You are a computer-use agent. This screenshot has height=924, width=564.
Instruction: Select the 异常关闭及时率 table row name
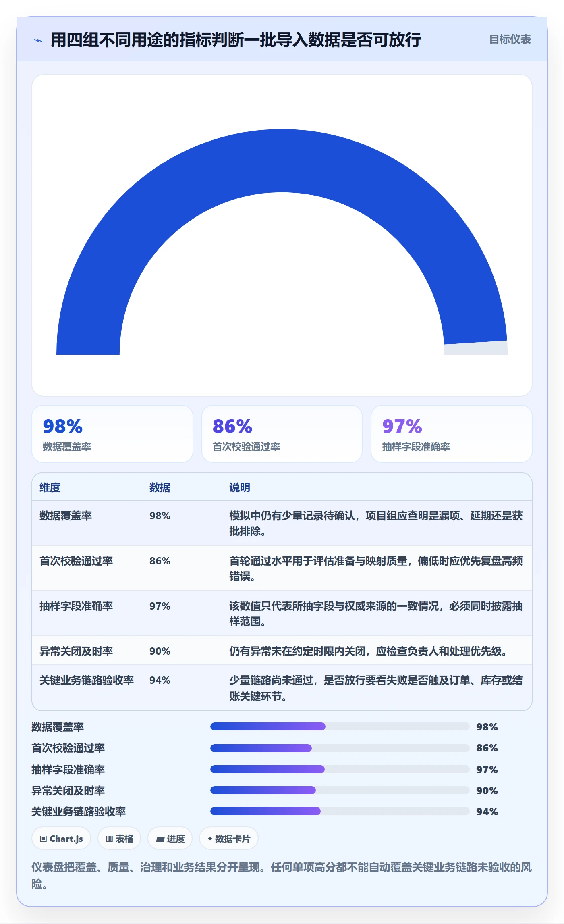[x=76, y=651]
